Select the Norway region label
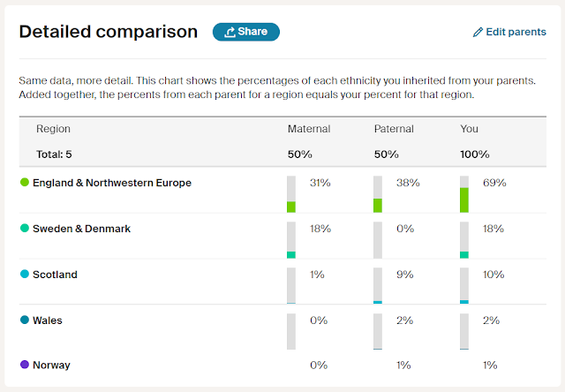This screenshot has width=565, height=392. (51, 365)
